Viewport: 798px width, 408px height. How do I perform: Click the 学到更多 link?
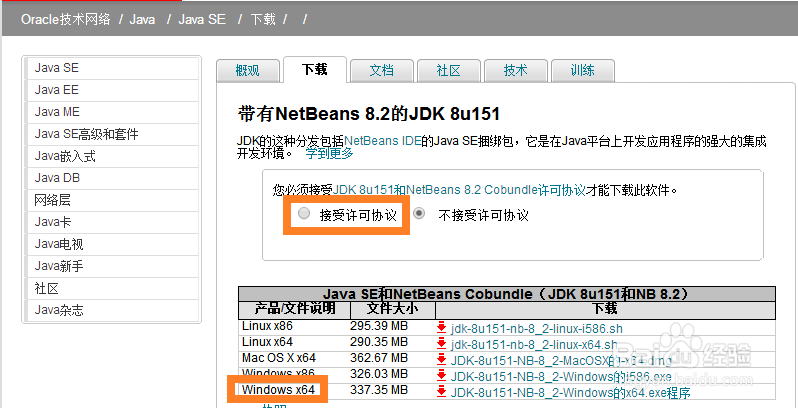pos(329,153)
